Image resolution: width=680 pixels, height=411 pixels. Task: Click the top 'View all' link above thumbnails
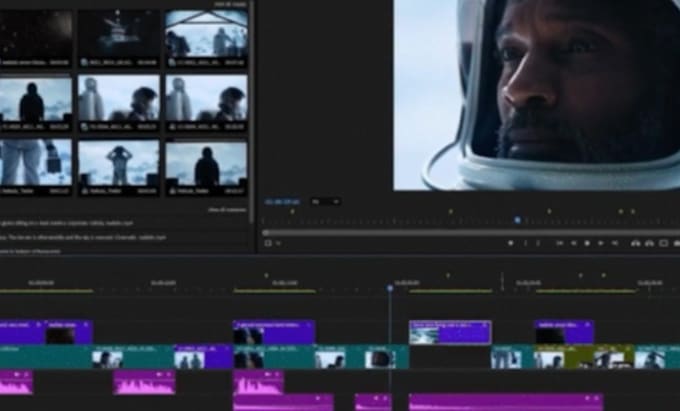click(230, 4)
